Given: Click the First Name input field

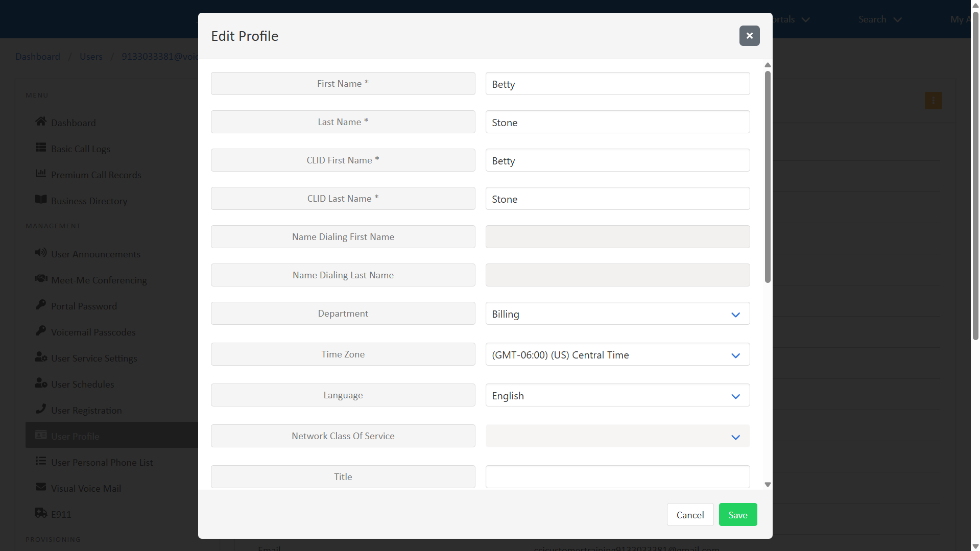Looking at the screenshot, I should [617, 84].
